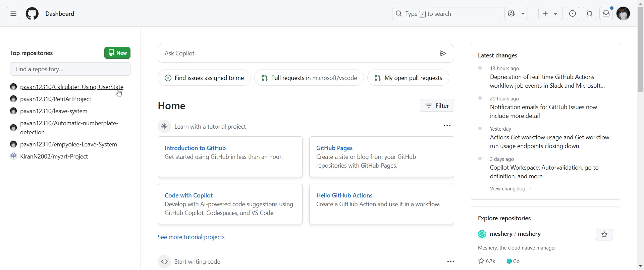
Task: Click the GitHub logo icon
Action: 32,14
